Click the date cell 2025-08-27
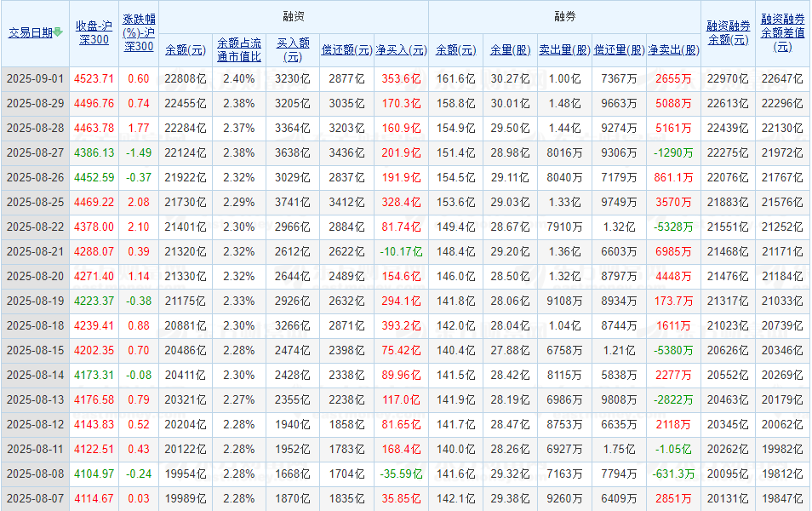The image size is (812, 511). point(35,153)
